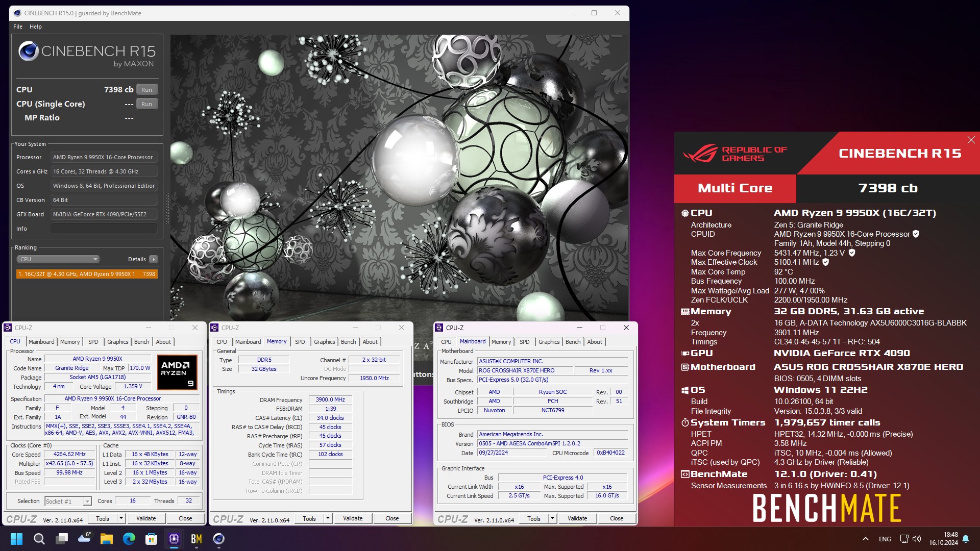Screen dimensions: 980x551
Task: Click title bar icon of first CPU-Z window
Action: (x=8, y=328)
